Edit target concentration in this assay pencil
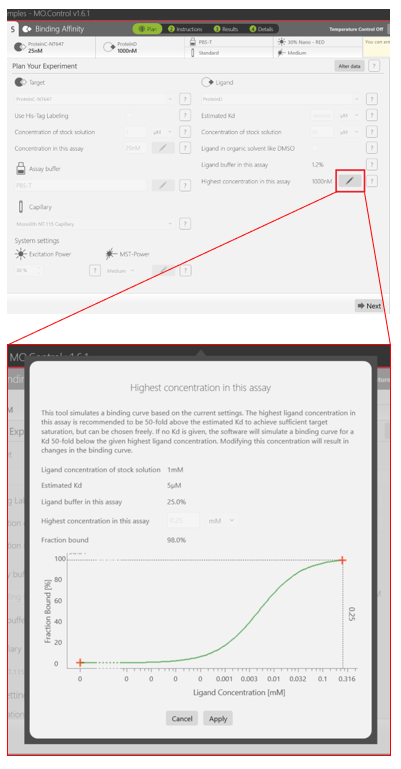Viewport: 401px width, 769px height. pyautogui.click(x=163, y=148)
